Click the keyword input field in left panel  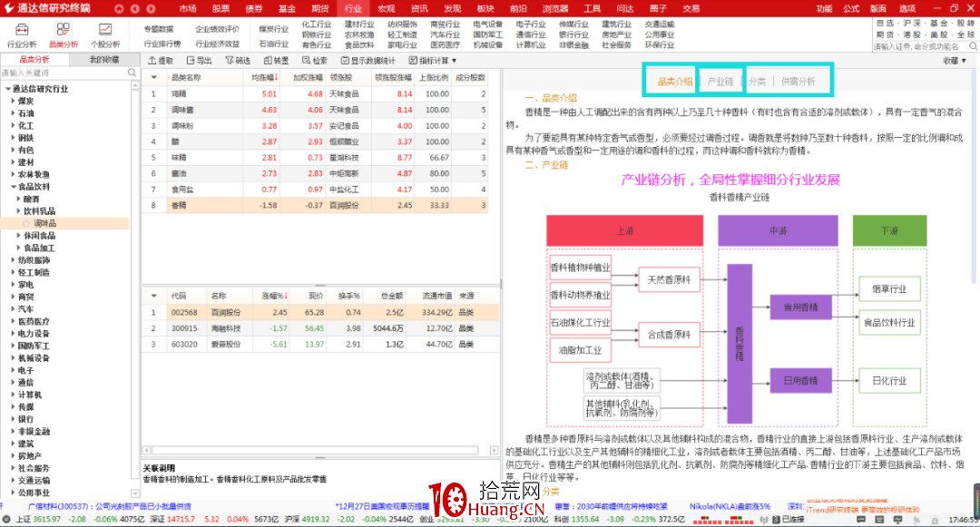[64, 73]
